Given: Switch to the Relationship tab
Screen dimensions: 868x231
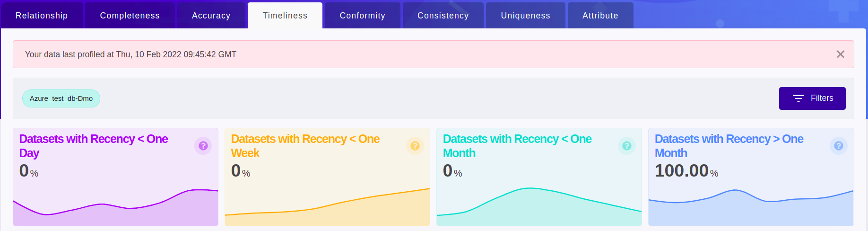Looking at the screenshot, I should 42,16.
